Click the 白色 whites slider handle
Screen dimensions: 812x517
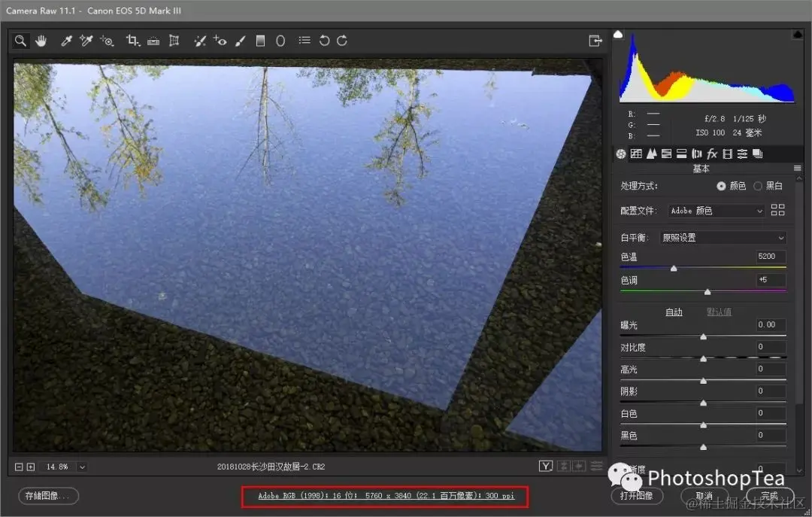click(703, 424)
